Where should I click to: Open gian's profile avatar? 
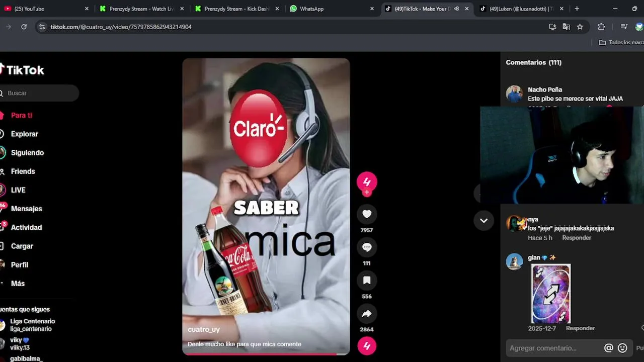pyautogui.click(x=514, y=261)
